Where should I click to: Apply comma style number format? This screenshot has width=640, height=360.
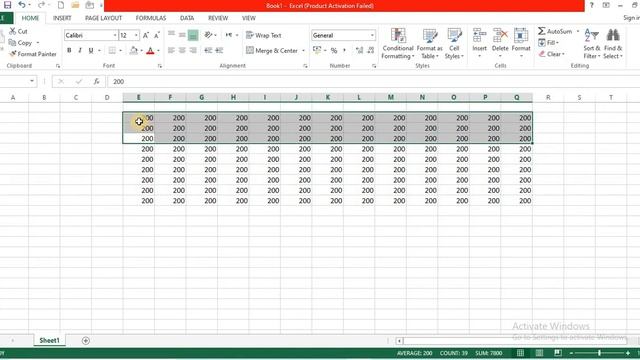(344, 50)
